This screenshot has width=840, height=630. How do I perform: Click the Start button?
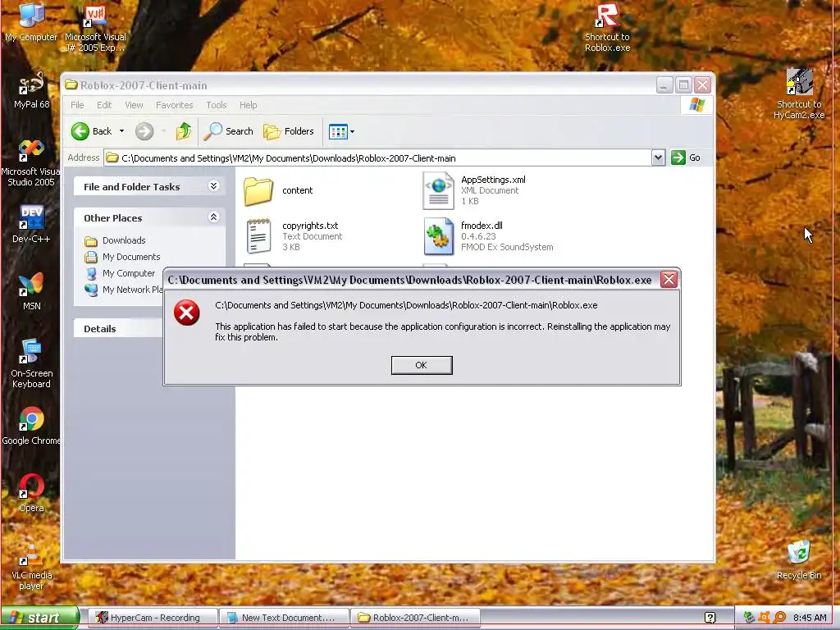tap(39, 618)
